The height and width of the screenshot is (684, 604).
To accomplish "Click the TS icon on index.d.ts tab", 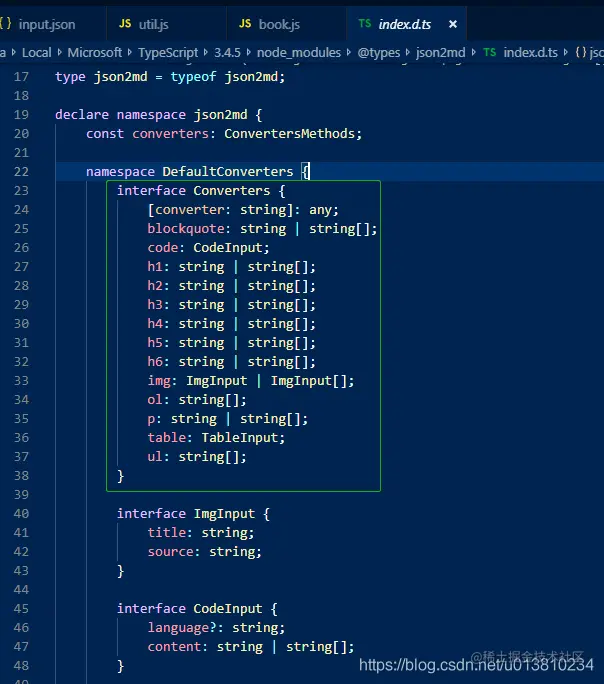I will pyautogui.click(x=365, y=24).
